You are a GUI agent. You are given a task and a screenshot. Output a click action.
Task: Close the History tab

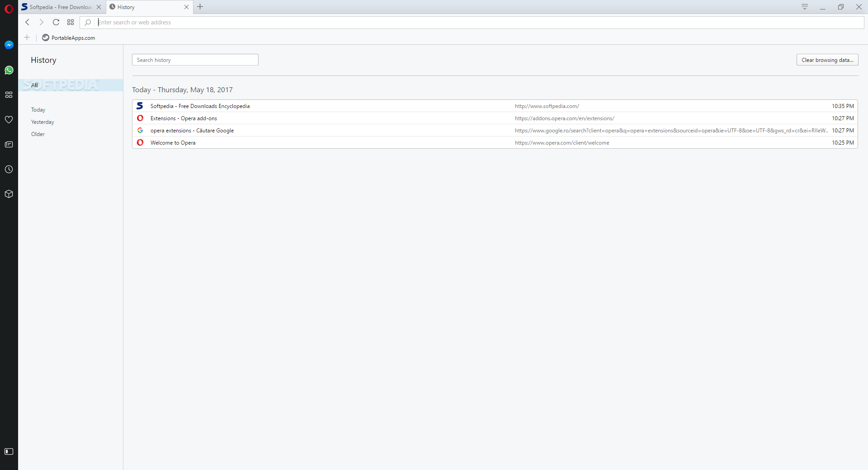(x=186, y=7)
